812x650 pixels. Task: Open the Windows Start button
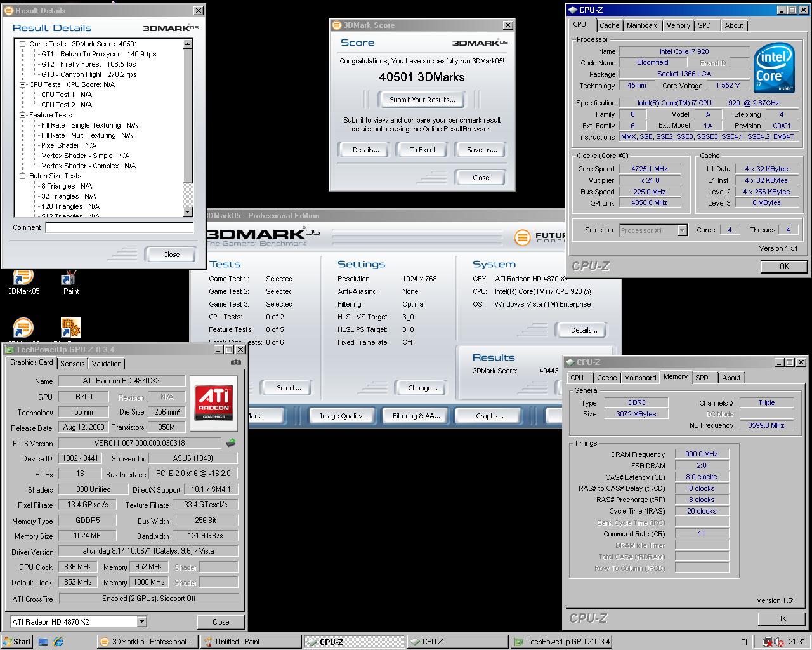[x=17, y=642]
